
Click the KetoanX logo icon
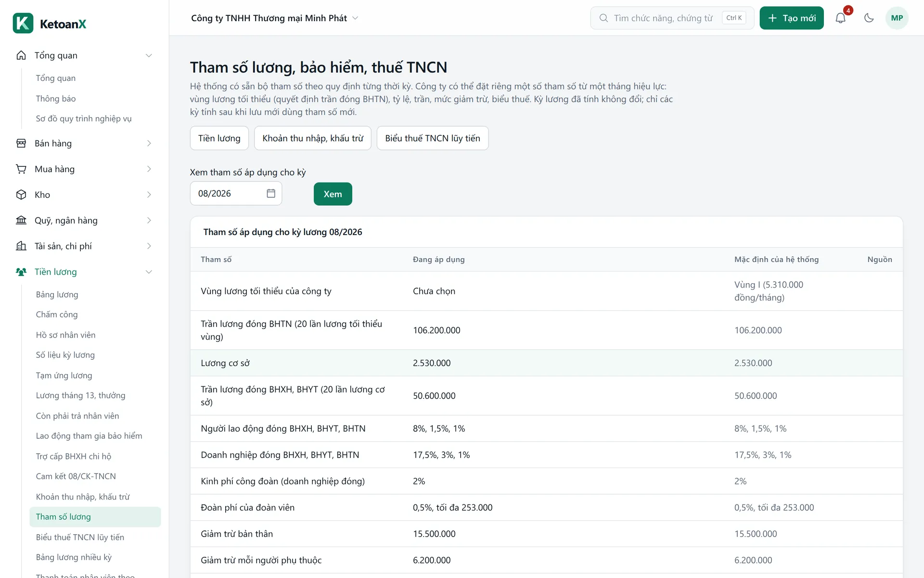23,23
